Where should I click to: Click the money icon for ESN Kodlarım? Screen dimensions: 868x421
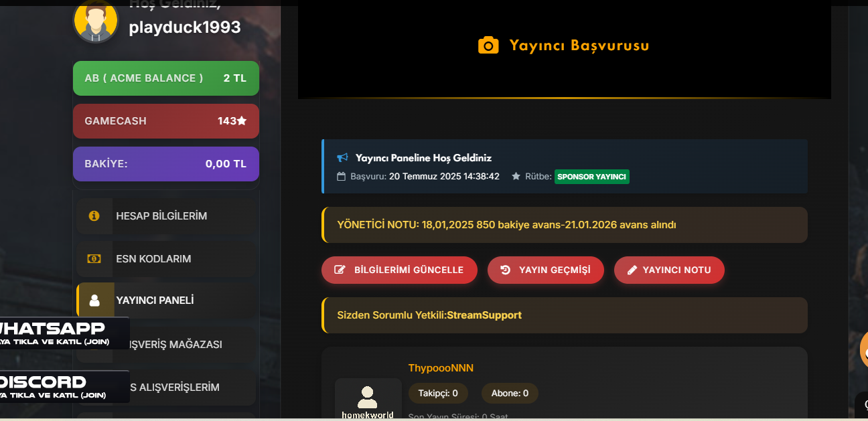pos(94,258)
